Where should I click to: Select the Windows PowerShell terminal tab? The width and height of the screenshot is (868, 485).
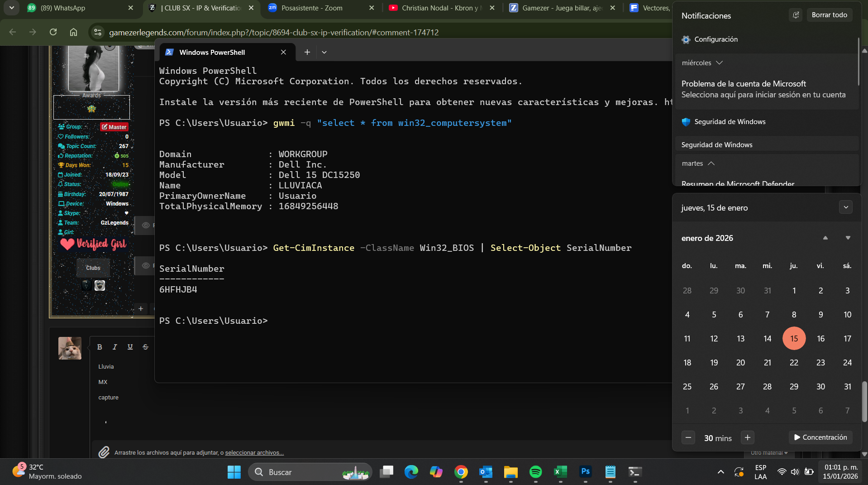tap(226, 52)
